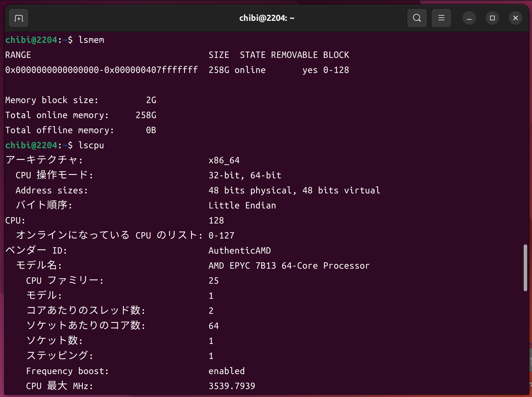
Task: Click the AuthenticAMD vendor ID value
Action: pos(239,250)
